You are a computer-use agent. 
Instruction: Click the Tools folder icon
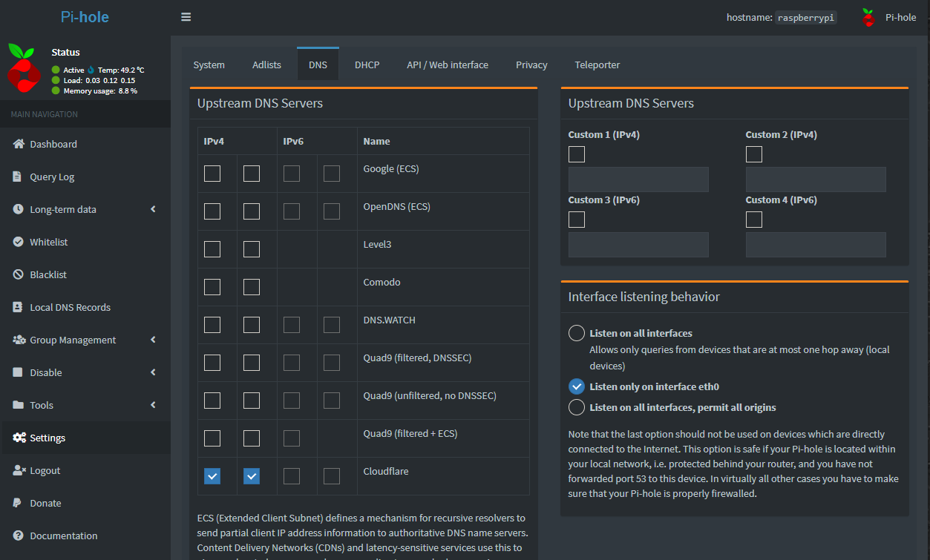pyautogui.click(x=19, y=405)
